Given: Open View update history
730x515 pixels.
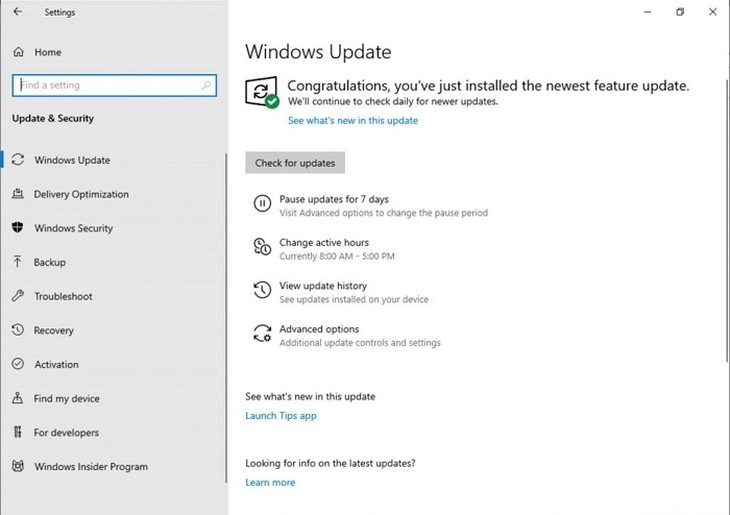Looking at the screenshot, I should click(323, 286).
